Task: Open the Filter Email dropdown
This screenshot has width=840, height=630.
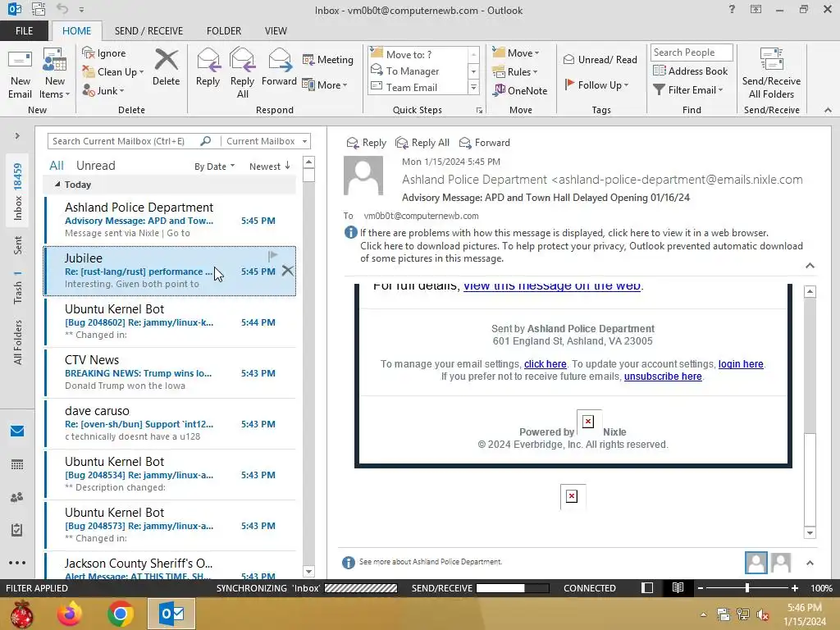Action: [x=688, y=90]
